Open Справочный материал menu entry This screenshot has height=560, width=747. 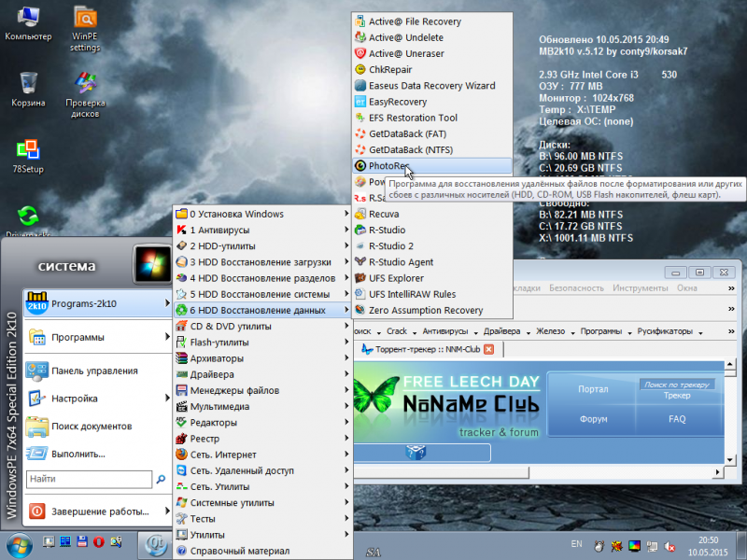(x=263, y=551)
